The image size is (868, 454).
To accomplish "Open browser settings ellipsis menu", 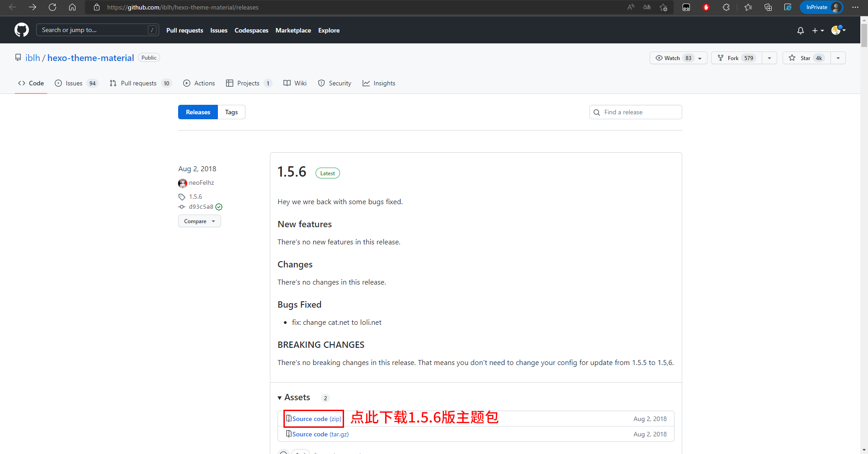I will pyautogui.click(x=855, y=7).
